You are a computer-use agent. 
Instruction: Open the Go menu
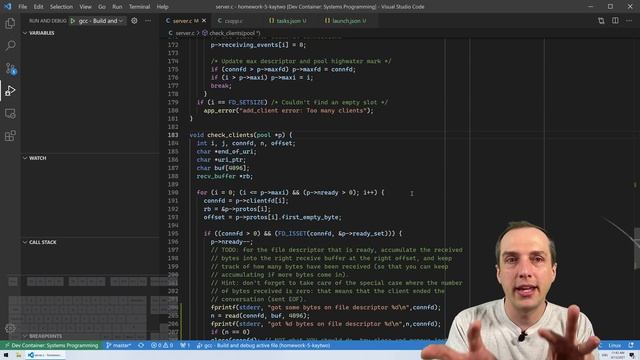(102, 7)
